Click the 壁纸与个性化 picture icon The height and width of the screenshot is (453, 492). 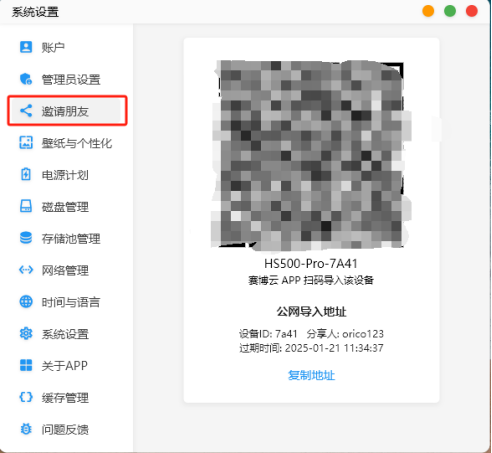point(26,143)
